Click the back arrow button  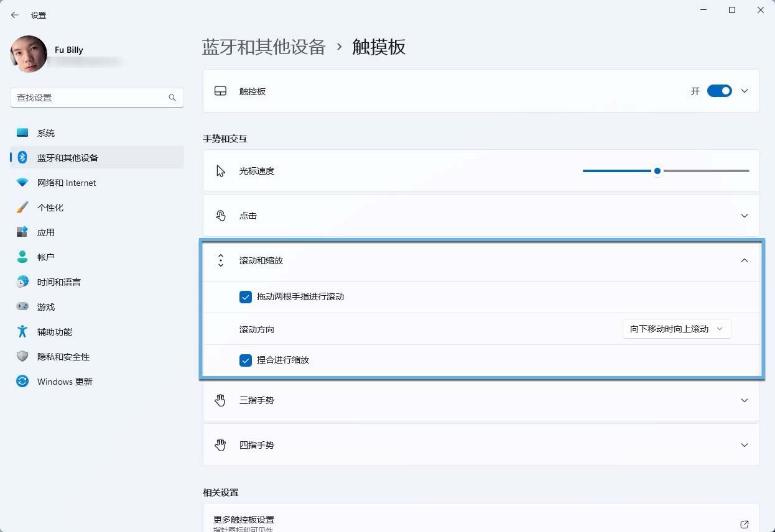point(15,15)
